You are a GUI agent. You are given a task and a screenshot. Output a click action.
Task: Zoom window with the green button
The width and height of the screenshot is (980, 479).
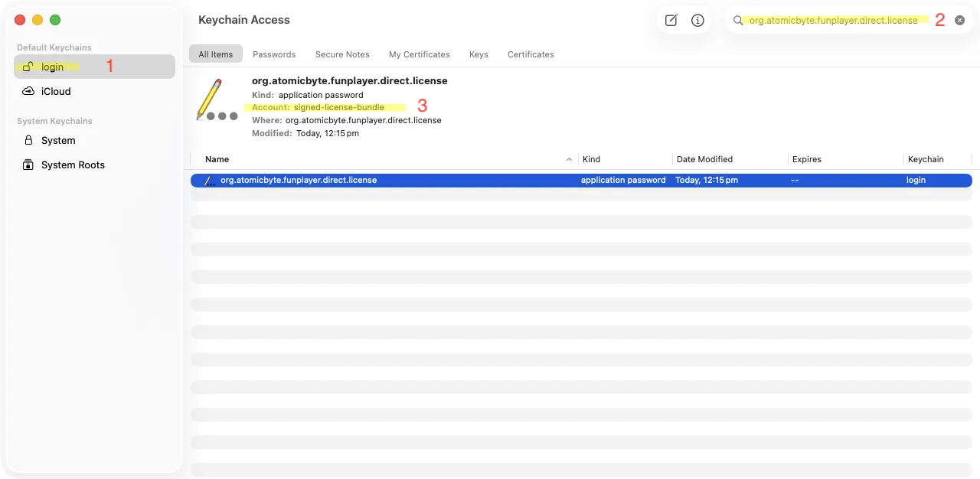[x=54, y=20]
